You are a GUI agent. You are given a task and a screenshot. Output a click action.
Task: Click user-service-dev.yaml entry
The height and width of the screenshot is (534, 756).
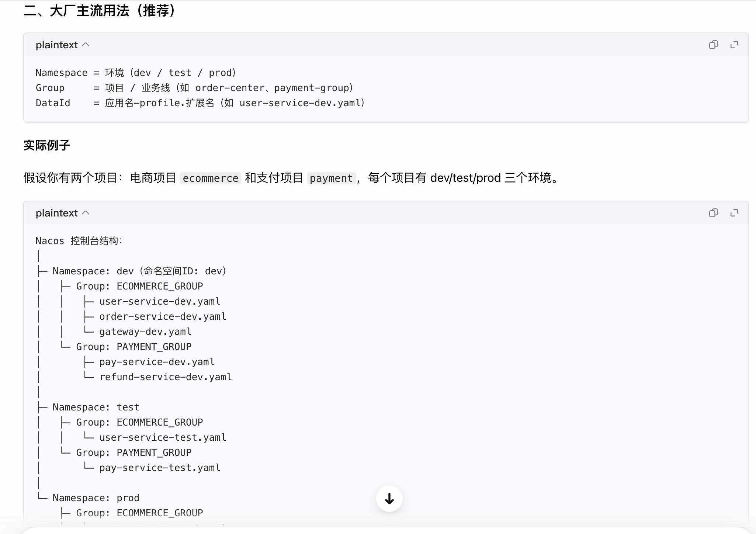click(160, 301)
